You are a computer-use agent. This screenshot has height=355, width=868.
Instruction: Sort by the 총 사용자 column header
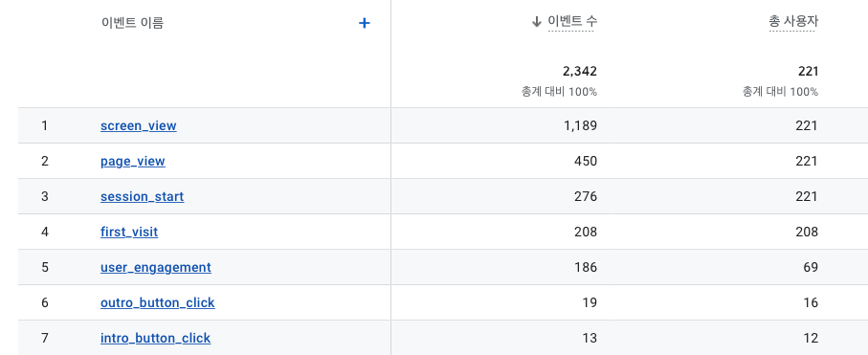793,22
